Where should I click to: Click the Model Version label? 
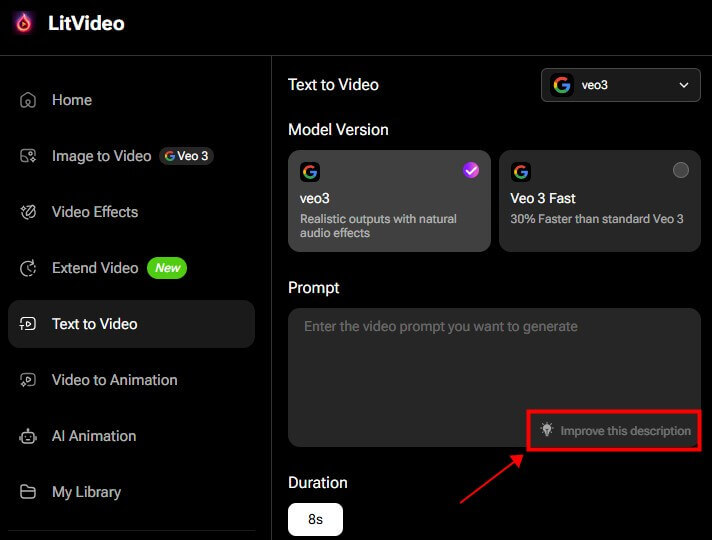coord(338,130)
